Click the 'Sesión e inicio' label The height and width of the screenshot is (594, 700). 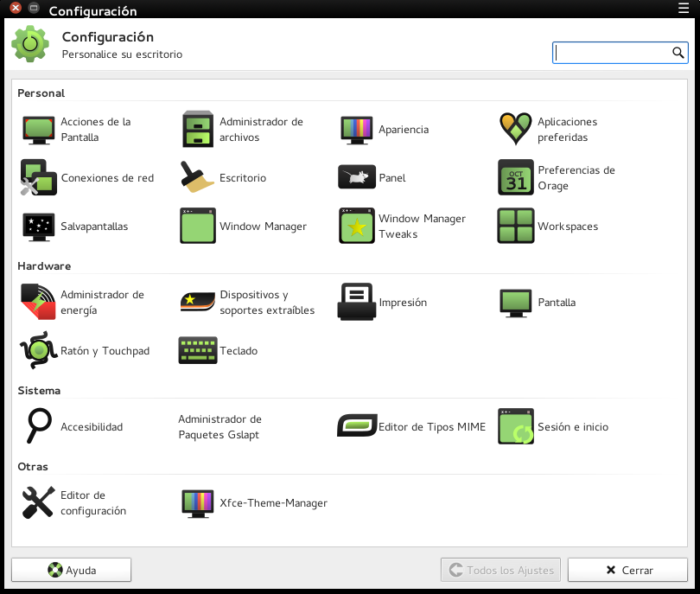pyautogui.click(x=573, y=427)
